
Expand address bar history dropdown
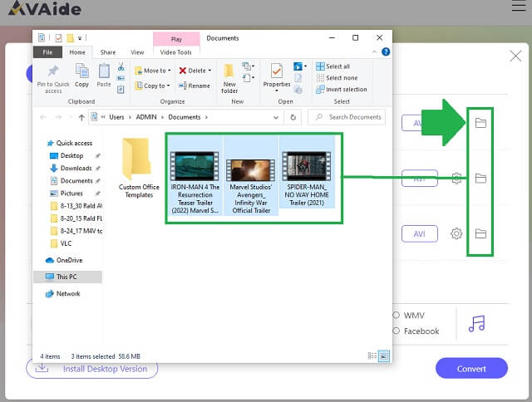276,117
